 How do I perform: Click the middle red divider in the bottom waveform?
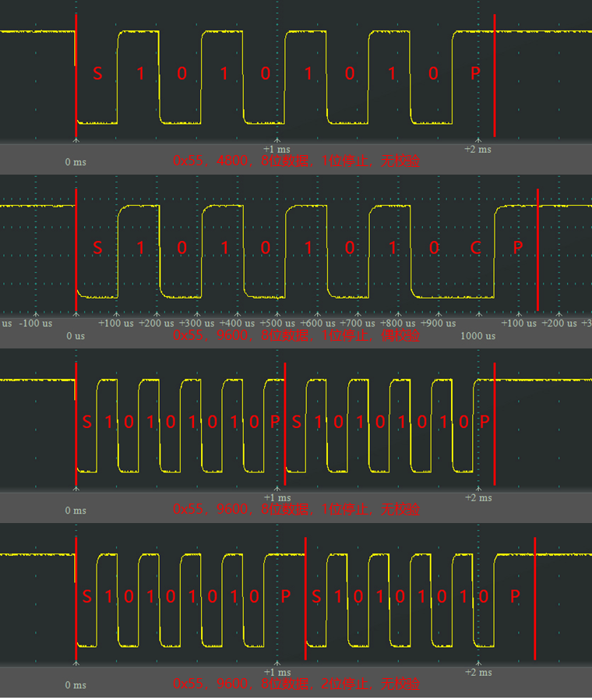click(305, 596)
